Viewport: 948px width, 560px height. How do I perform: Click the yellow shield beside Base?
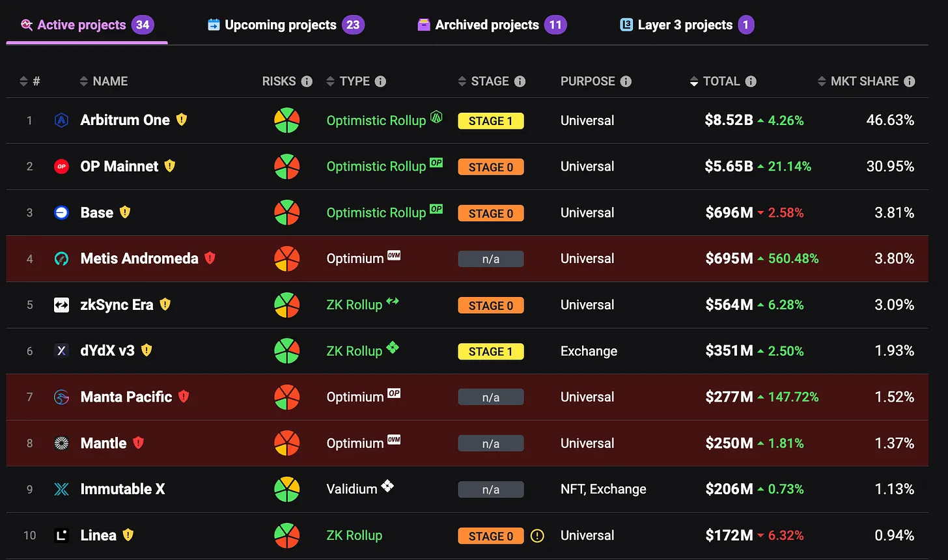[x=125, y=212]
